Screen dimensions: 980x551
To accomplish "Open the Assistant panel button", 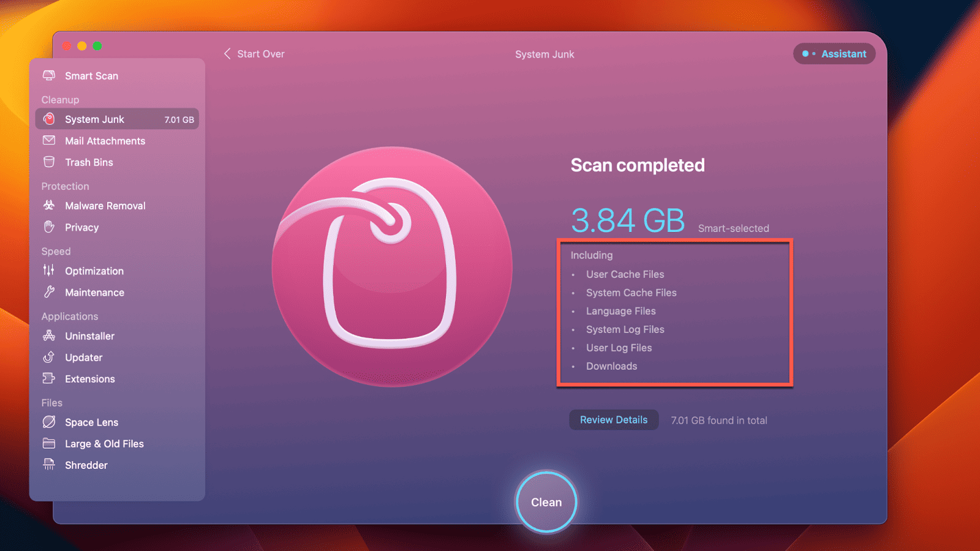I will coord(834,54).
